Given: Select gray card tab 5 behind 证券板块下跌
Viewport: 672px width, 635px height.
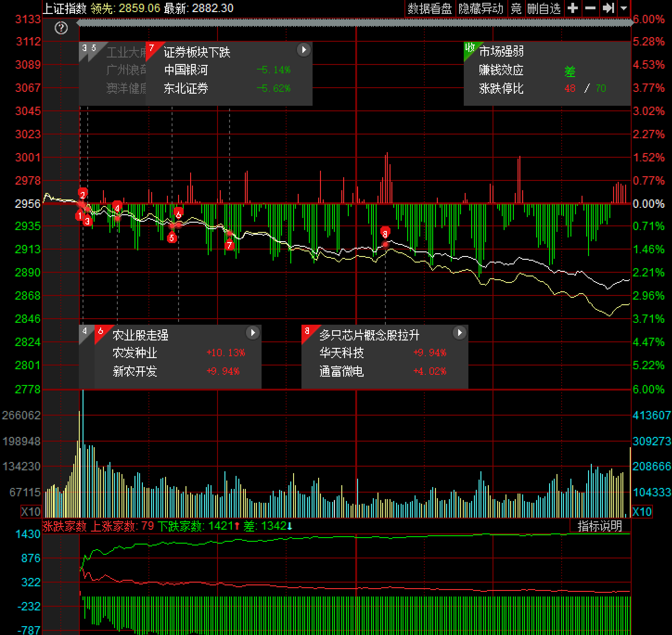Looking at the screenshot, I should pos(94,48).
